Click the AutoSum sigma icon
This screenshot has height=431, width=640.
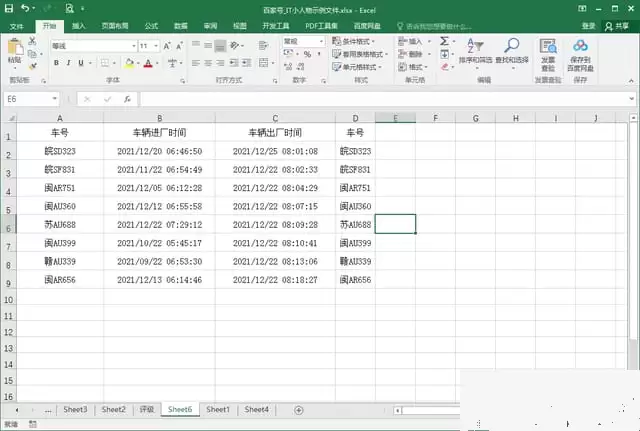pyautogui.click(x=444, y=41)
